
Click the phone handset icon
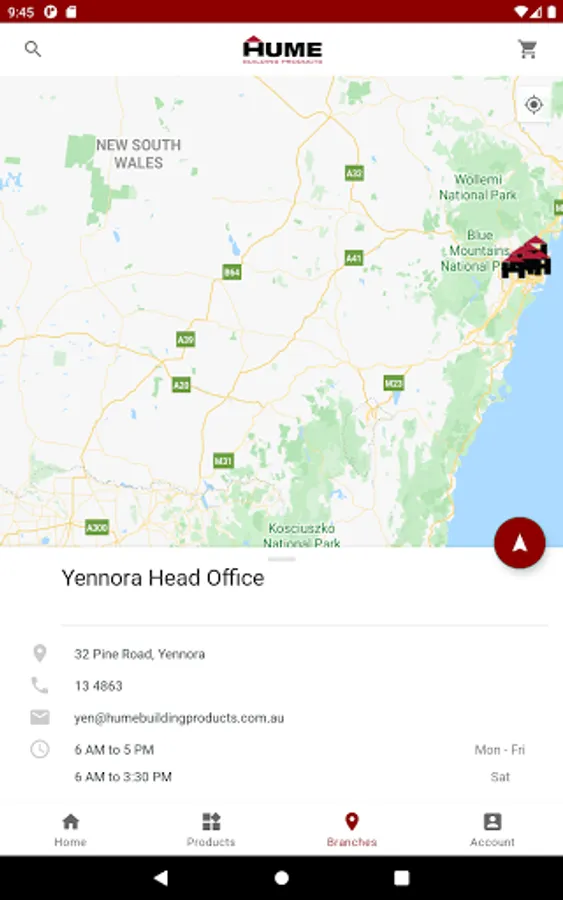click(40, 685)
